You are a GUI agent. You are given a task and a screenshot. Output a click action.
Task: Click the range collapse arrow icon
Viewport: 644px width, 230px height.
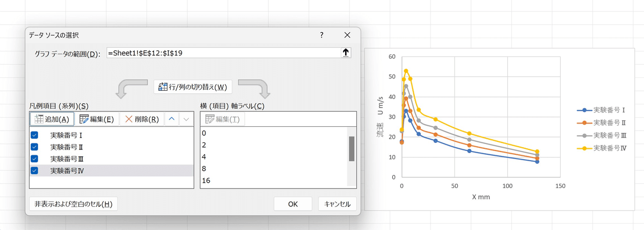point(346,53)
